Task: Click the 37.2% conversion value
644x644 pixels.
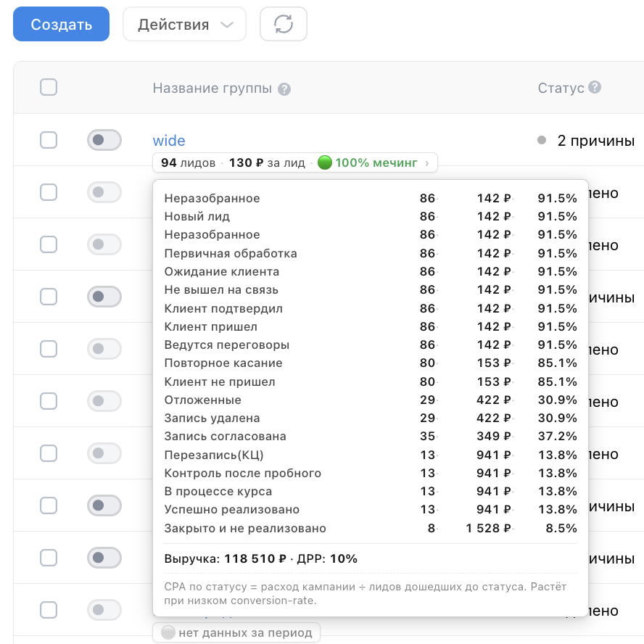Action: click(x=558, y=436)
